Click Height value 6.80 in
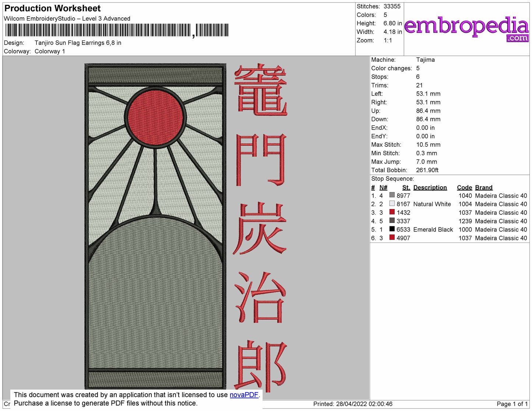The height and width of the screenshot is (411, 532). click(x=393, y=23)
